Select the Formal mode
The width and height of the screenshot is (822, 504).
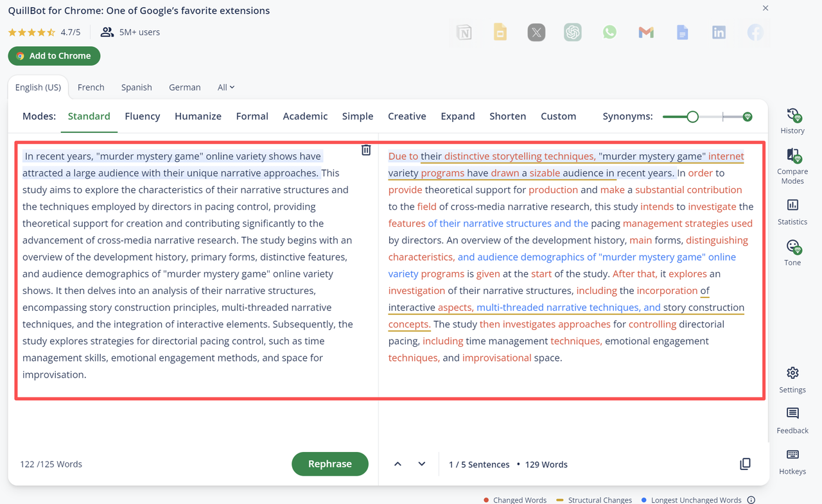(252, 116)
